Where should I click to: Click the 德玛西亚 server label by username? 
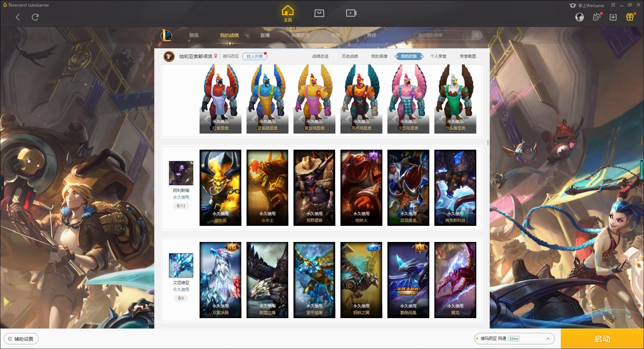coord(231,56)
